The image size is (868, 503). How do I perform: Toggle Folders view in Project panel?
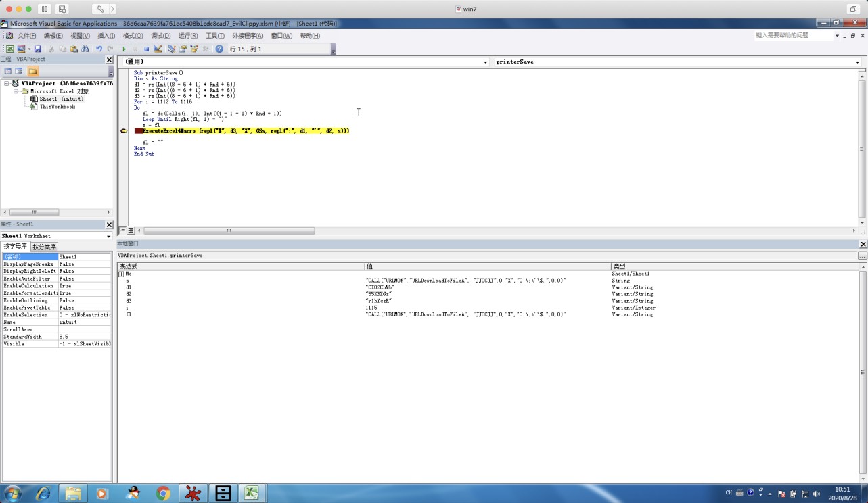click(x=32, y=71)
